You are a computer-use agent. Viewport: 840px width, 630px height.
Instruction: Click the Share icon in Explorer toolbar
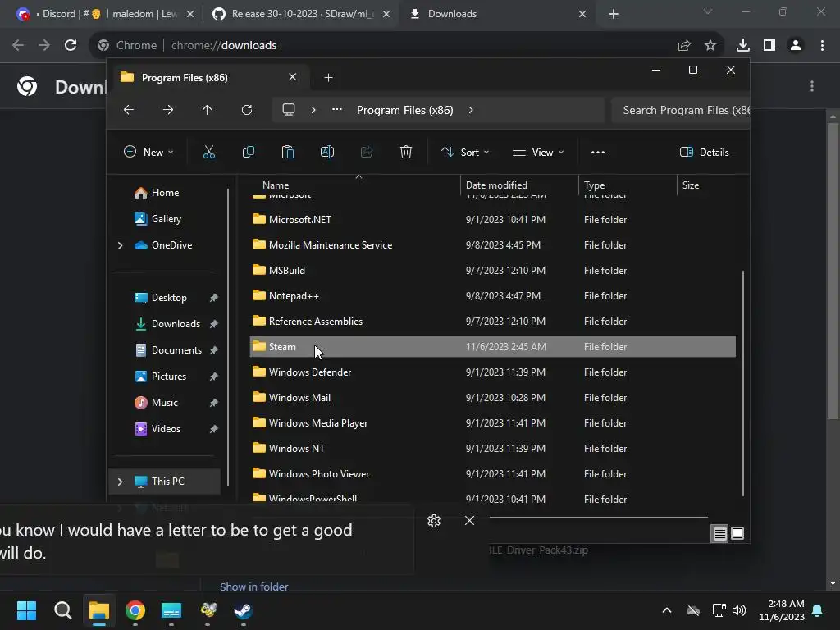[x=367, y=152]
